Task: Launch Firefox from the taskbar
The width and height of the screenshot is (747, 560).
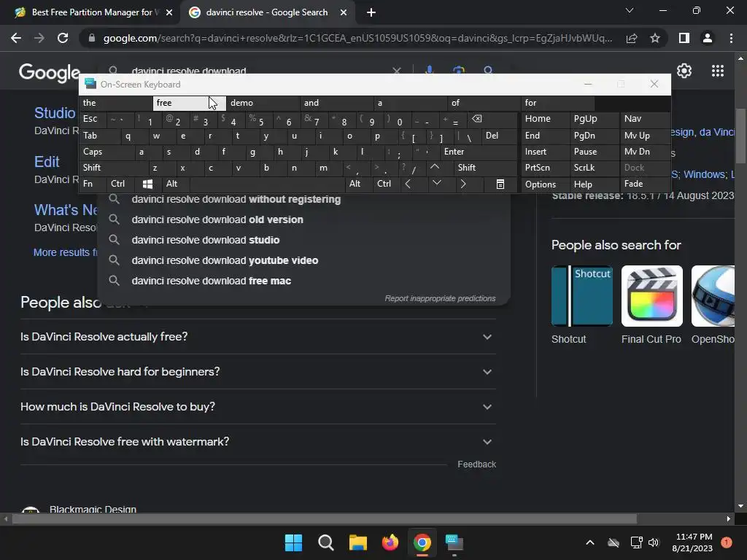Action: [x=390, y=542]
